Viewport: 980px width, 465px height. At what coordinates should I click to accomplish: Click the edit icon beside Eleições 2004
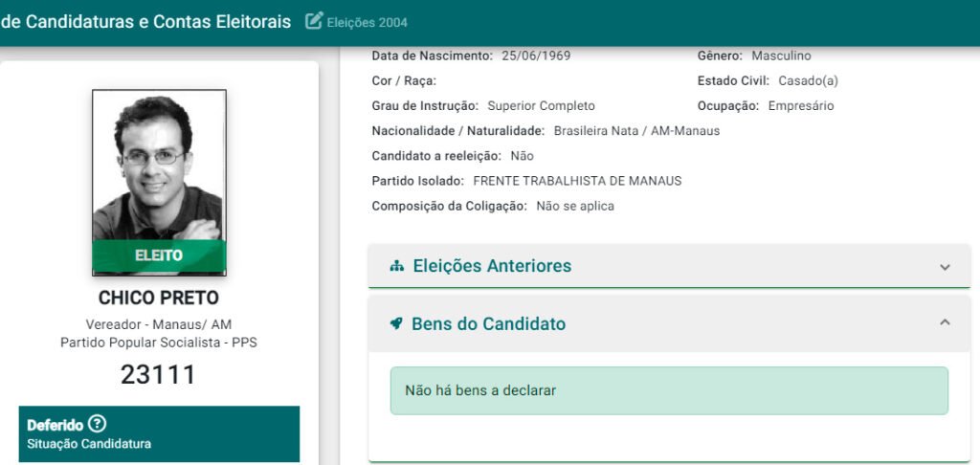[314, 21]
